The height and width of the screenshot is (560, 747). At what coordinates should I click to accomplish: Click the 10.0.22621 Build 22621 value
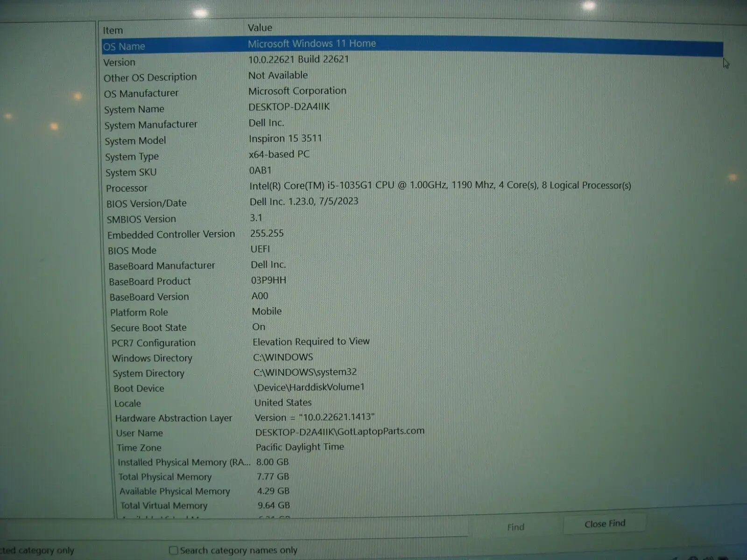point(299,59)
